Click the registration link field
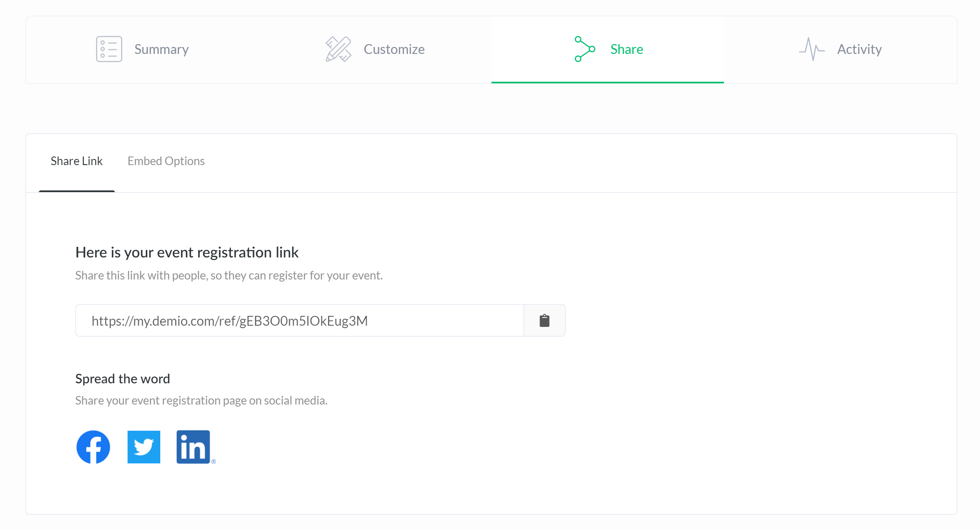The width and height of the screenshot is (980, 530). (x=299, y=321)
